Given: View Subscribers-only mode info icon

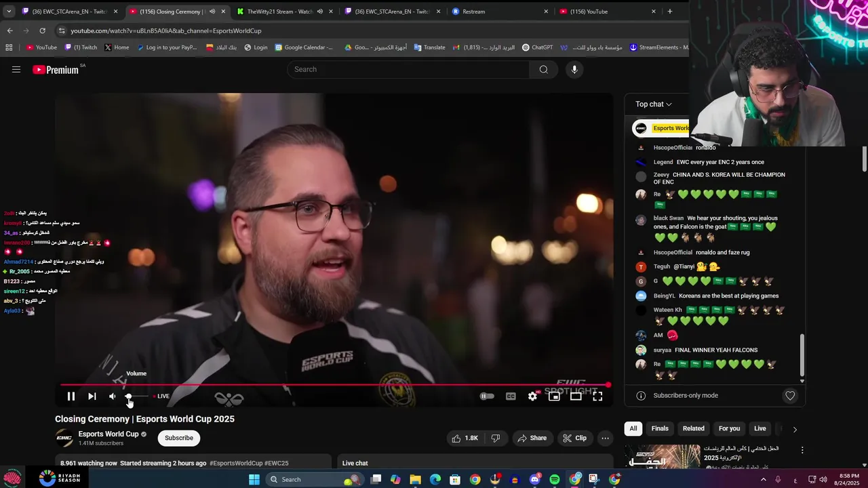Looking at the screenshot, I should (641, 396).
